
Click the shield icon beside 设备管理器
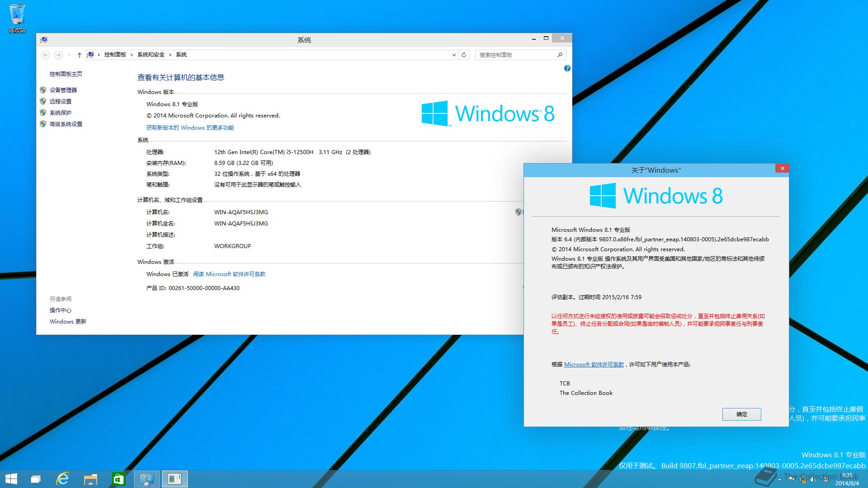tap(43, 90)
